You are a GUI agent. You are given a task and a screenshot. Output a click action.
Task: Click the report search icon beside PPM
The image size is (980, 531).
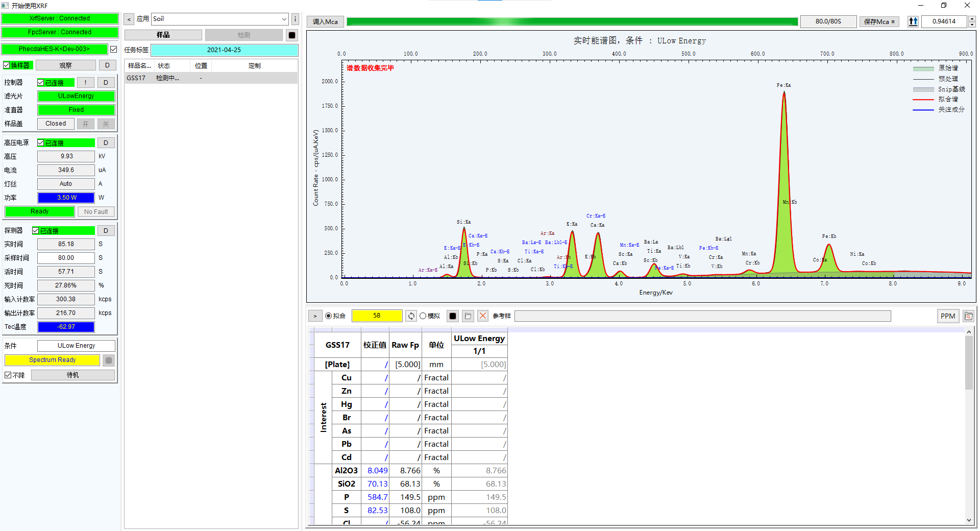pos(968,316)
